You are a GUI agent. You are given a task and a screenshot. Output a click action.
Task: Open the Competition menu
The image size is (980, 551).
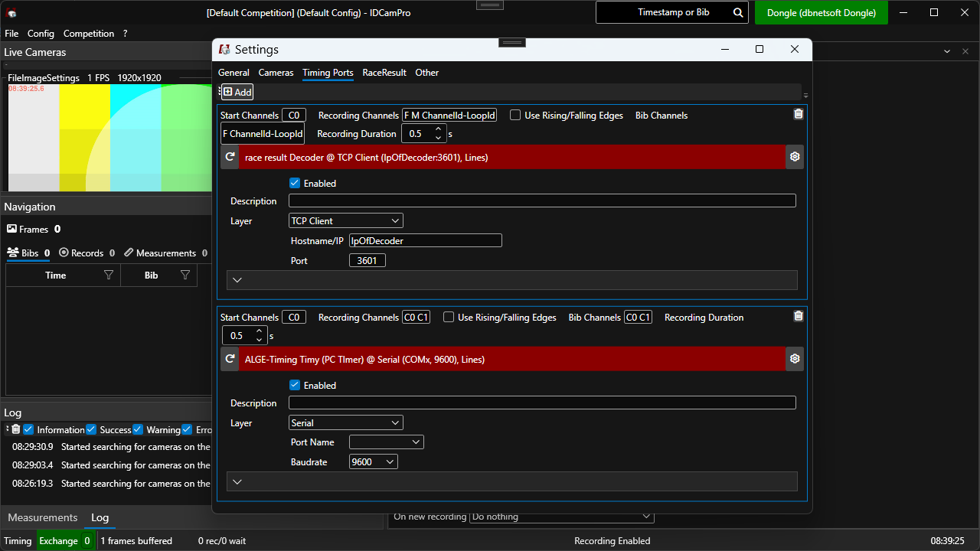click(89, 34)
